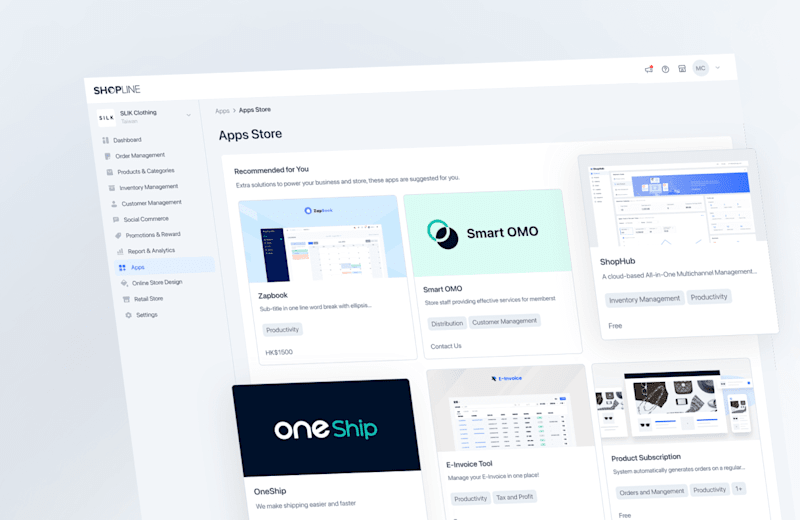Click the Report & Analytics chart icon
This screenshot has height=520, width=800.
(x=120, y=252)
